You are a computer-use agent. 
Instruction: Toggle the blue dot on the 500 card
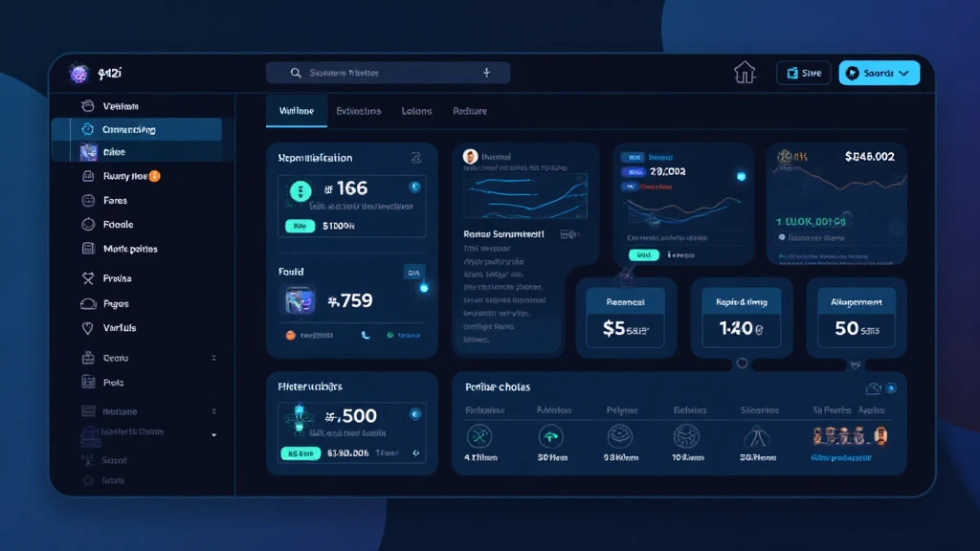[415, 414]
